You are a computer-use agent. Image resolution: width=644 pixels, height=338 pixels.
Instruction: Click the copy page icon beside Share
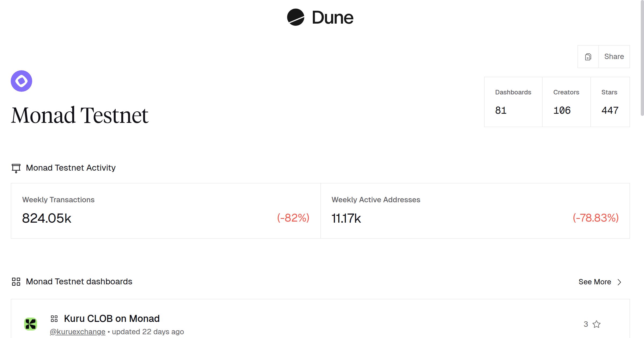[x=588, y=57]
